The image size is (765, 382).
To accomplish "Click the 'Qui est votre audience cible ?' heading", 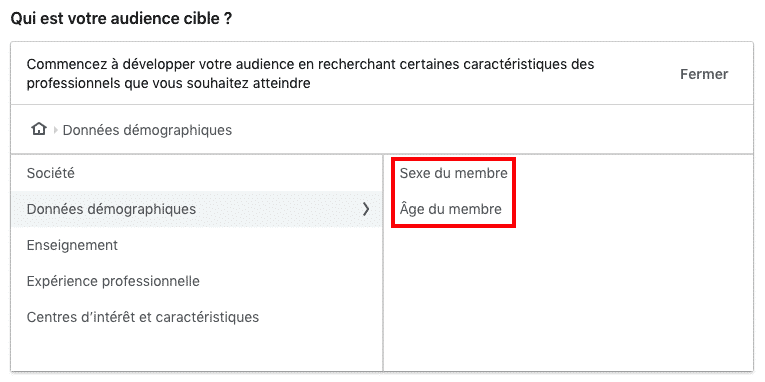I will click(x=121, y=20).
